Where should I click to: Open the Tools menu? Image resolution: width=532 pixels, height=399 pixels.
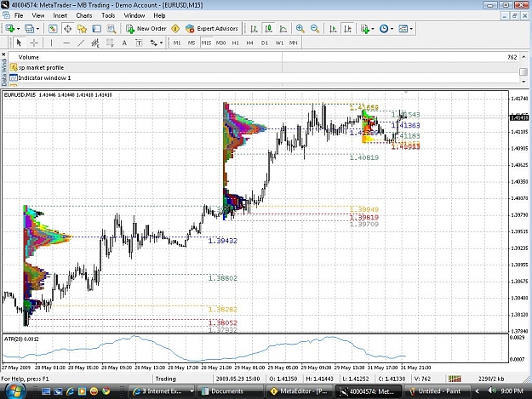coord(108,15)
